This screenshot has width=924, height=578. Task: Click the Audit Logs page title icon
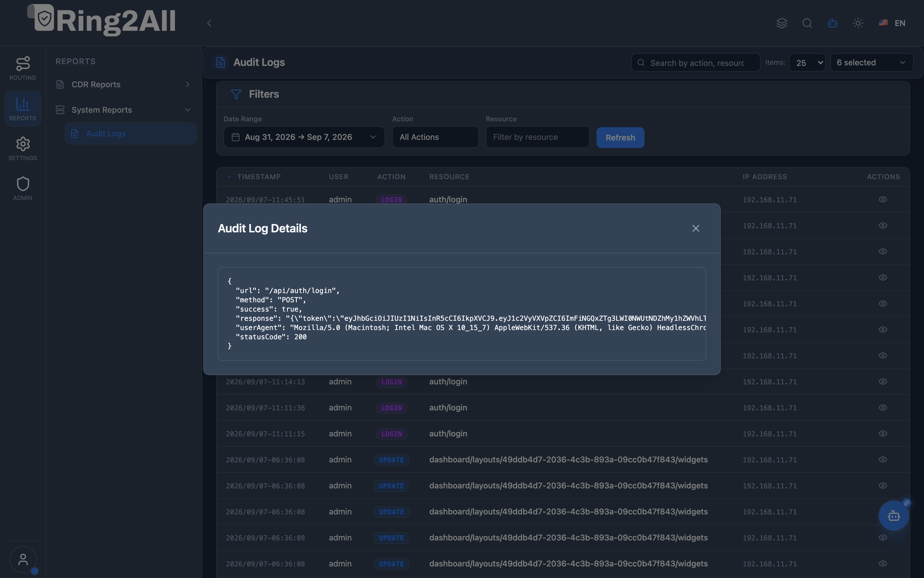click(x=220, y=62)
